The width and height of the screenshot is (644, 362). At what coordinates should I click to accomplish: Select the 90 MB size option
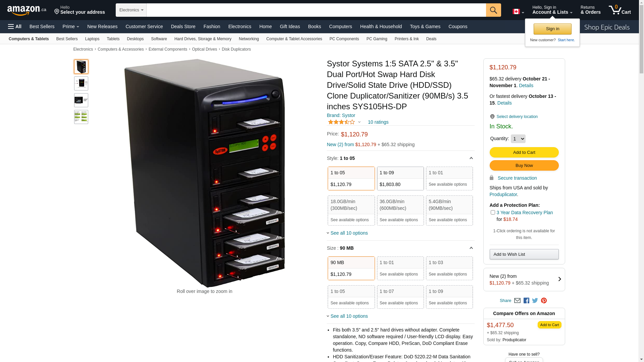pyautogui.click(x=351, y=268)
